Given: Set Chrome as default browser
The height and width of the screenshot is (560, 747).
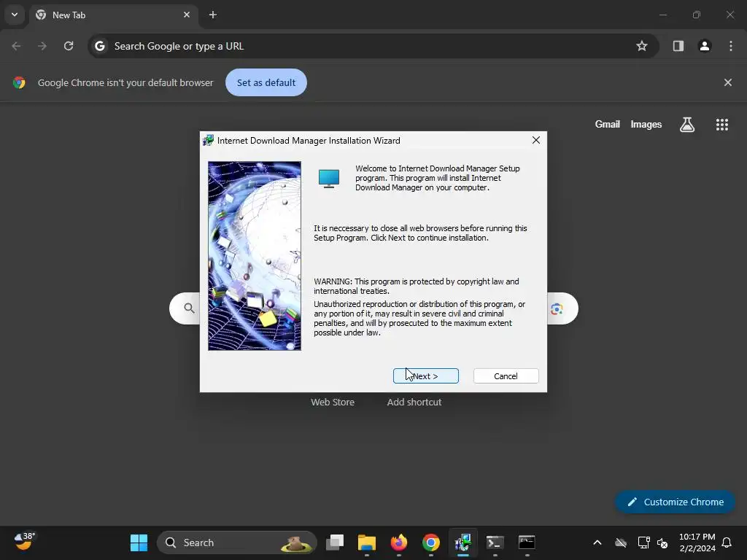Looking at the screenshot, I should (x=266, y=82).
